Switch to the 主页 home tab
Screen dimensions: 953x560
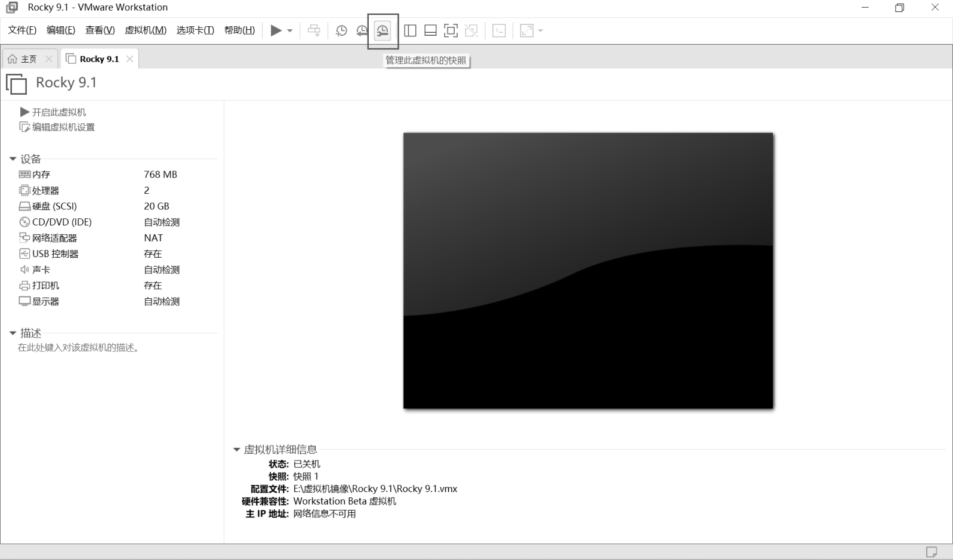(x=28, y=59)
